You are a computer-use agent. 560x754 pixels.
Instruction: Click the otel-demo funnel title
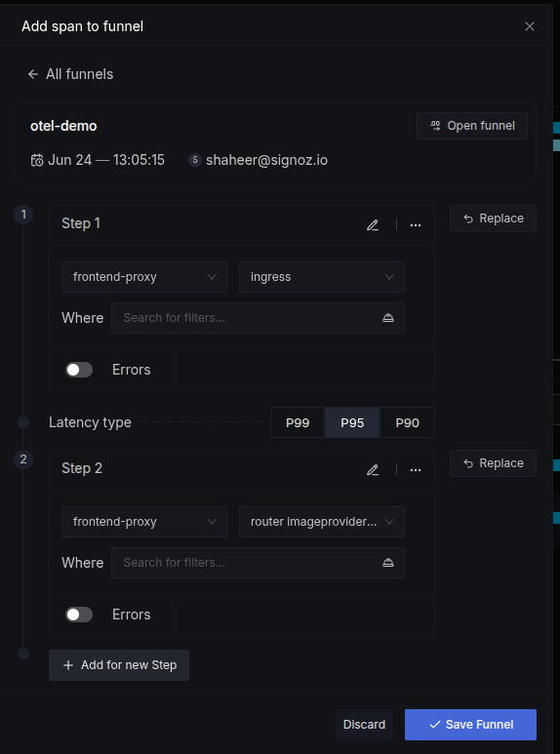click(63, 126)
